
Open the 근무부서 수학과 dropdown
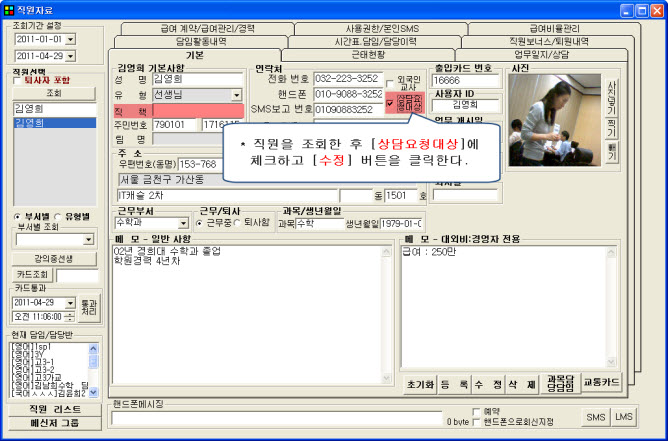(x=183, y=223)
